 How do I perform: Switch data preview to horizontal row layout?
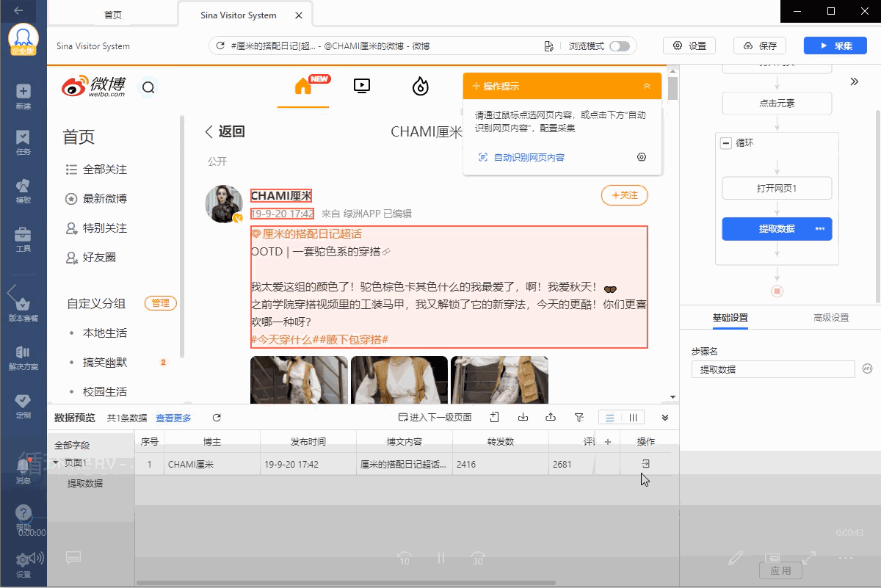610,418
